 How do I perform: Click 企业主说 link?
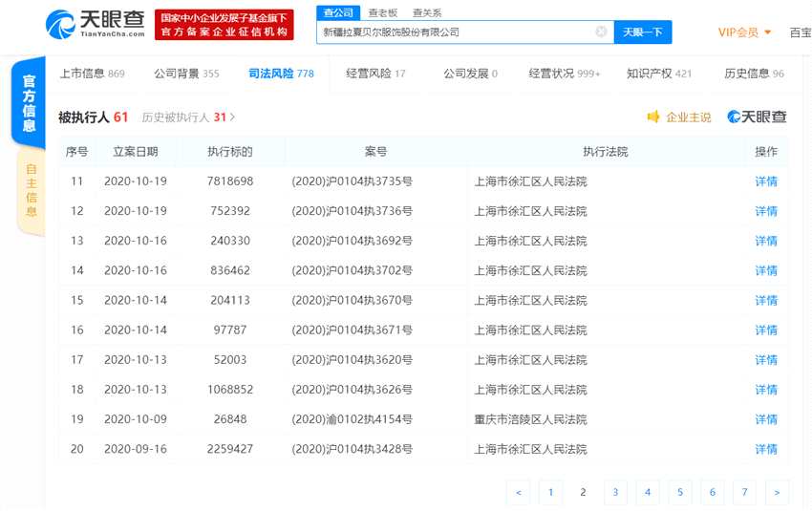tap(688, 117)
